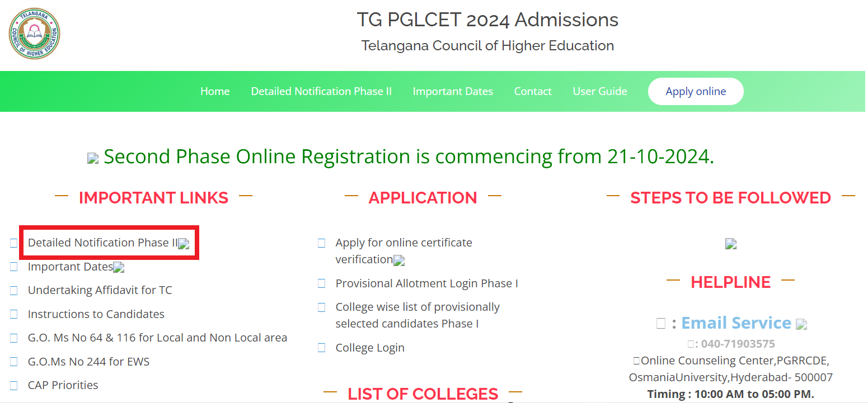Select User Guide in the navigation bar
Screen dimensions: 868x403
pyautogui.click(x=600, y=91)
